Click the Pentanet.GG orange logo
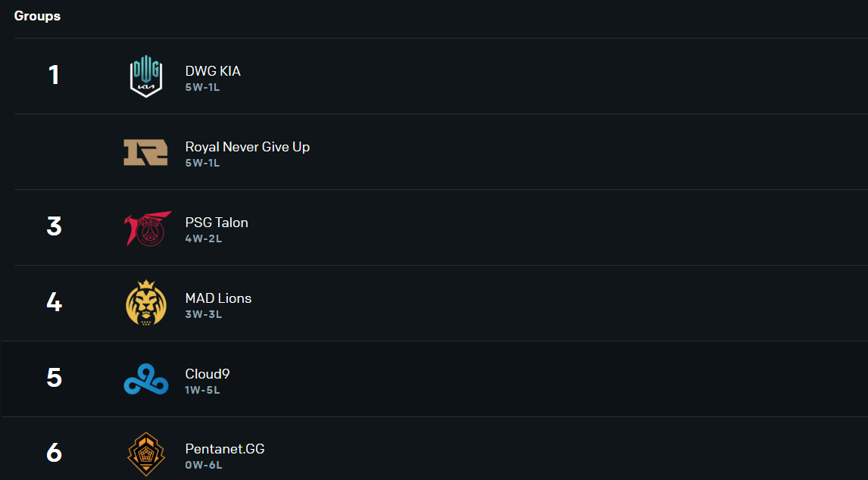This screenshot has height=480, width=868. 146,454
